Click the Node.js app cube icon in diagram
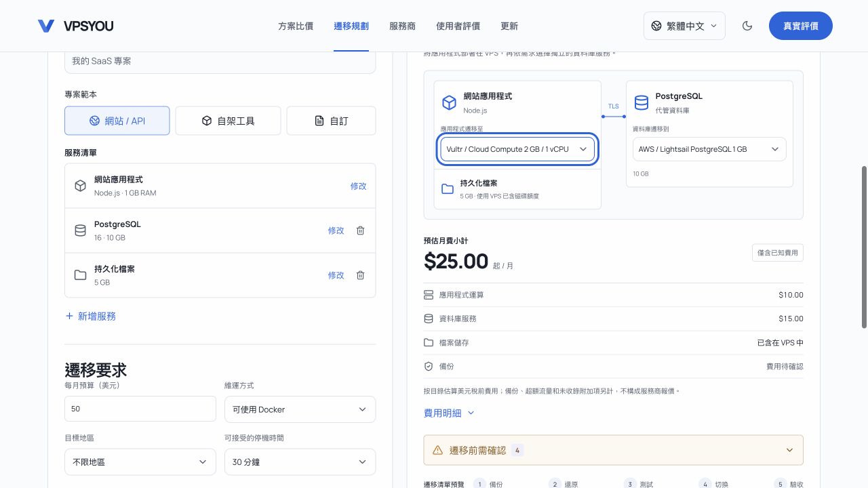Viewport: 868px width, 488px height. tap(449, 102)
